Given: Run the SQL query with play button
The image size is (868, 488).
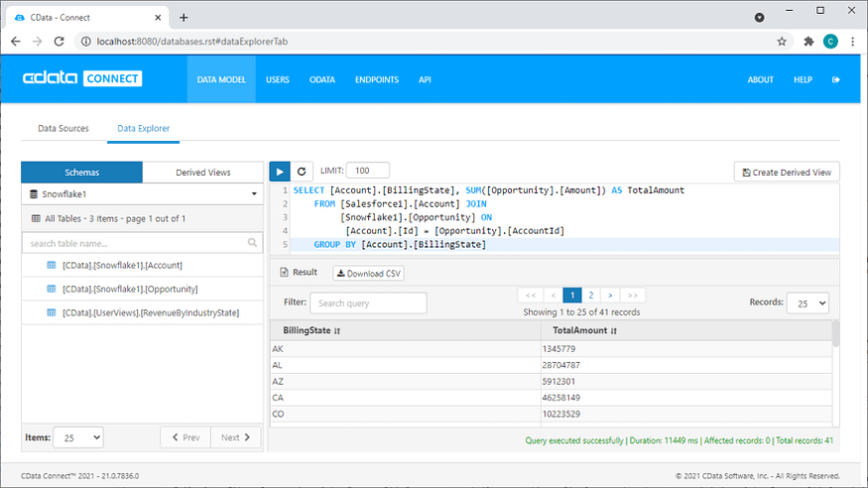Looking at the screenshot, I should [280, 172].
